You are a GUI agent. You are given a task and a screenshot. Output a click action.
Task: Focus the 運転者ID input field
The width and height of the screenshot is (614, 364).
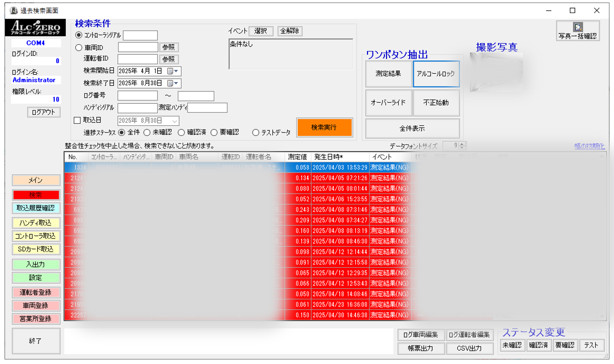click(x=138, y=59)
